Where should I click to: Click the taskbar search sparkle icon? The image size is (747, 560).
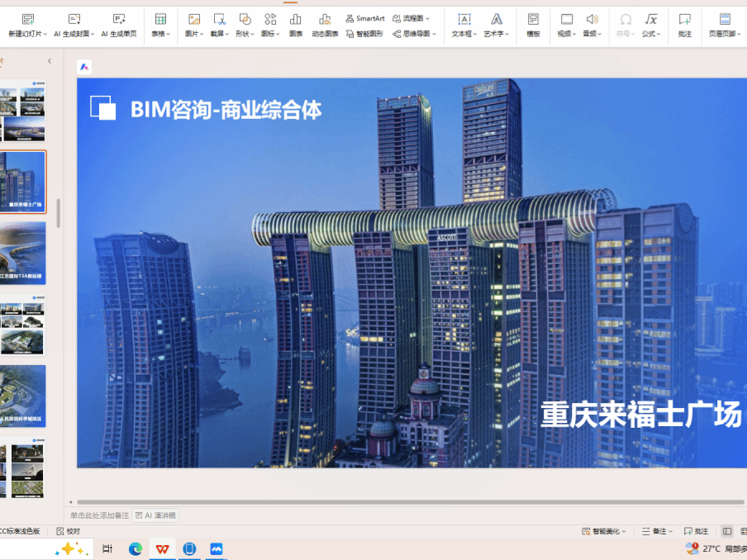click(71, 549)
